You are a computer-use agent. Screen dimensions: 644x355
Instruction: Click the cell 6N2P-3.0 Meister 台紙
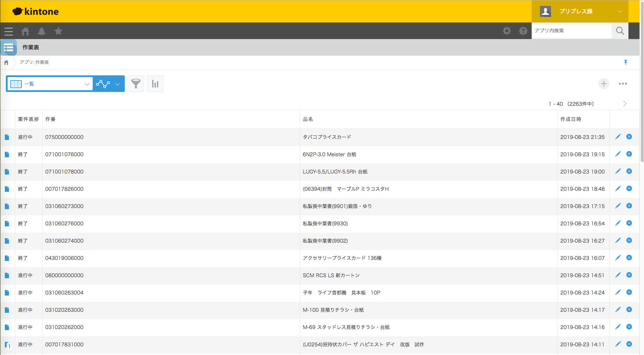click(x=428, y=155)
